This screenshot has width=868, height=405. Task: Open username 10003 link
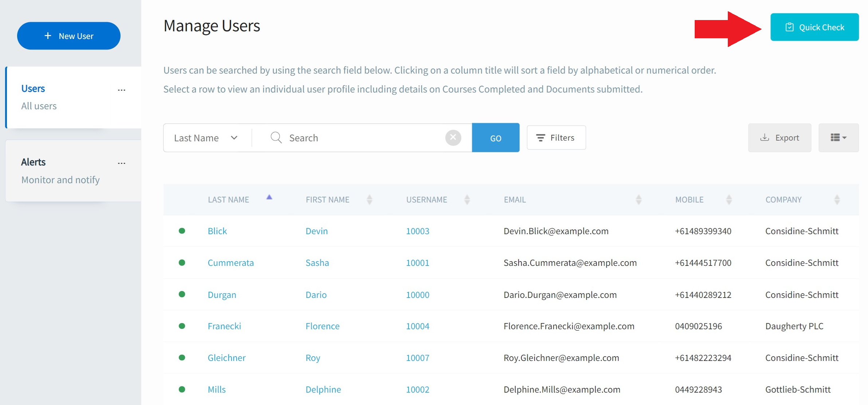[x=418, y=231]
